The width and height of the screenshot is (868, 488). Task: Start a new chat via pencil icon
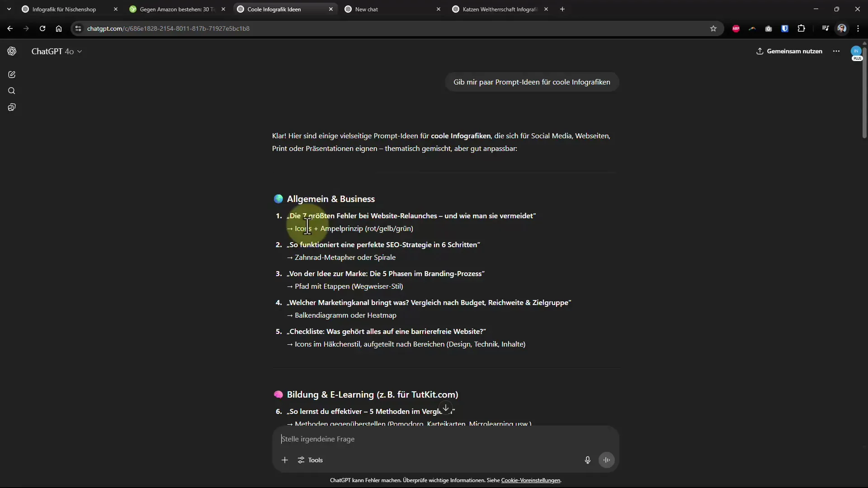12,75
